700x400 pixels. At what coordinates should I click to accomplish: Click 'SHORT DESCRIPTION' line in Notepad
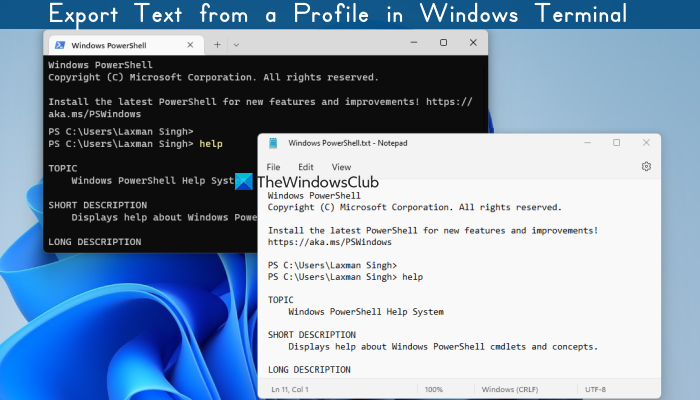click(312, 334)
